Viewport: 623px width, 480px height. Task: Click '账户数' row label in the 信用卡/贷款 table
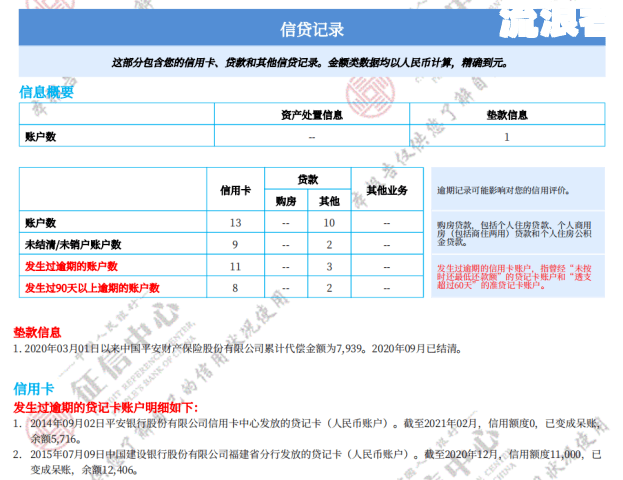point(41,223)
